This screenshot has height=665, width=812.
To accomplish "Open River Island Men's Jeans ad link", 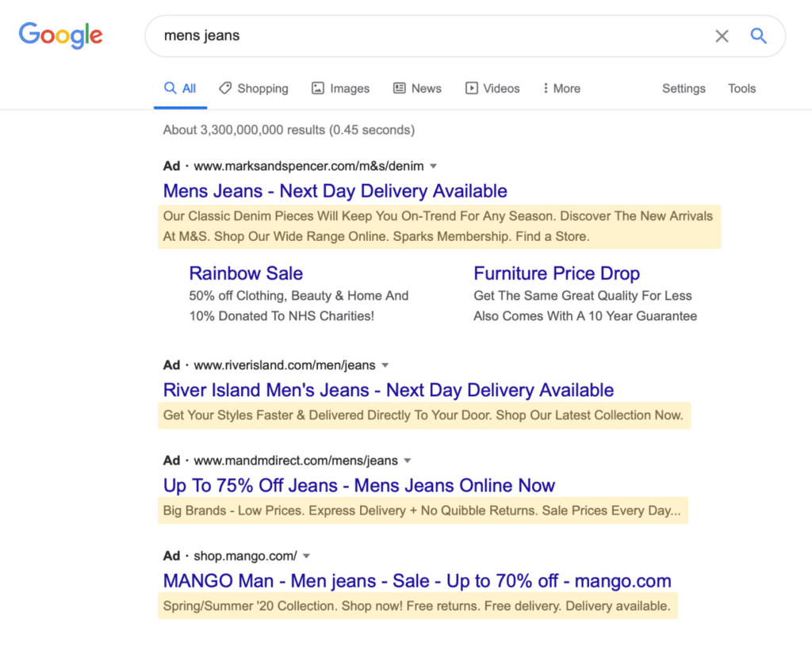I will coord(389,390).
